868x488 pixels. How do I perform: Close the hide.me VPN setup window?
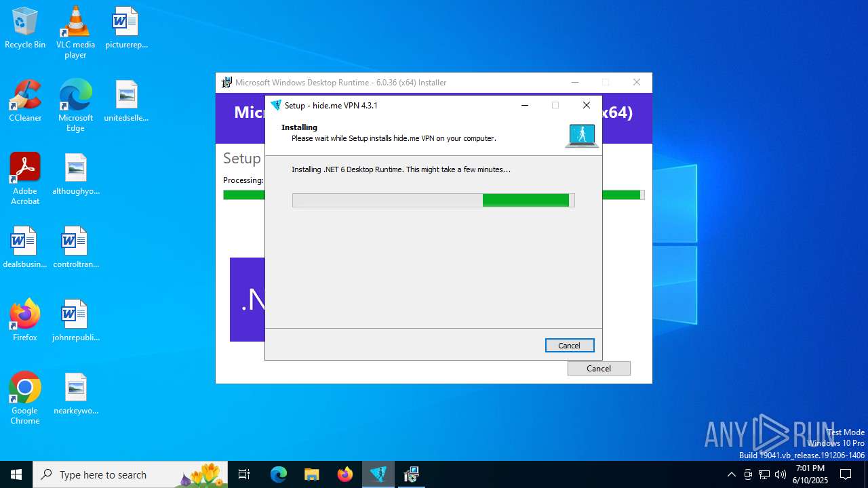click(587, 105)
